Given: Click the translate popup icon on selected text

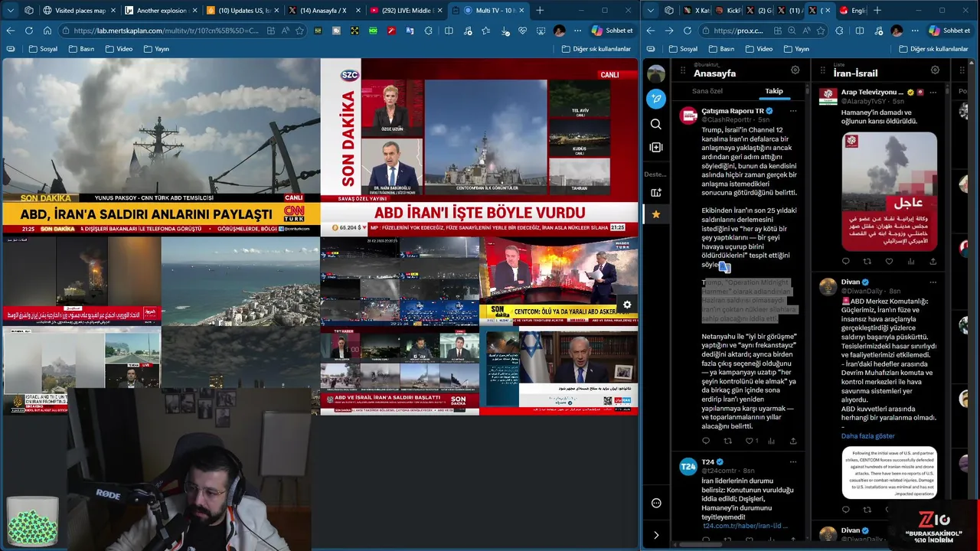Looking at the screenshot, I should point(724,267).
